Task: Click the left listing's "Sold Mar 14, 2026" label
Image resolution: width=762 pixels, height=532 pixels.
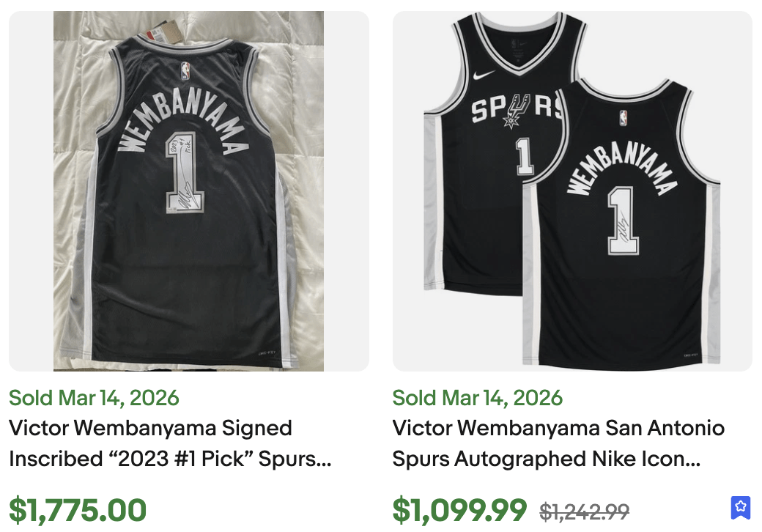Action: (94, 398)
